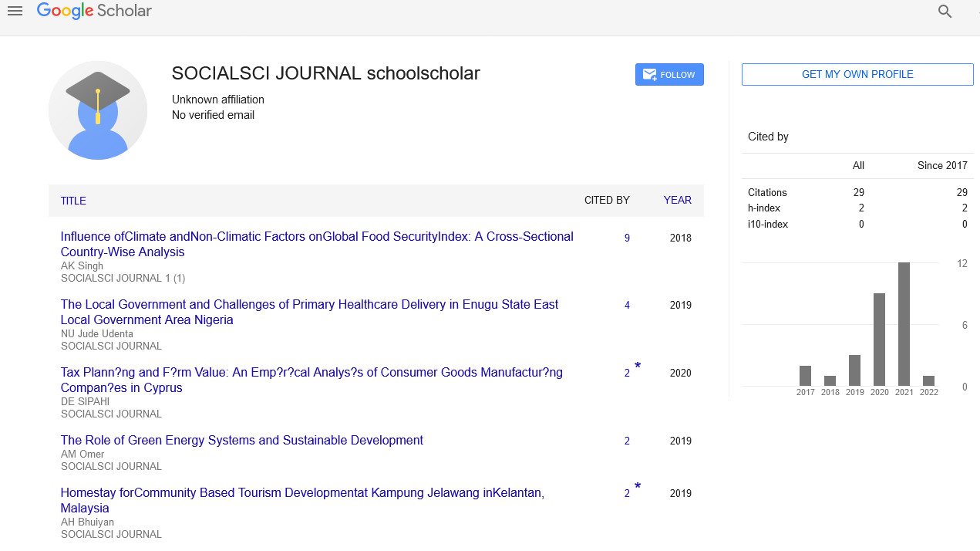Image resolution: width=980 pixels, height=551 pixels.
Task: Click the profile avatar graduation cap image
Action: (x=98, y=110)
